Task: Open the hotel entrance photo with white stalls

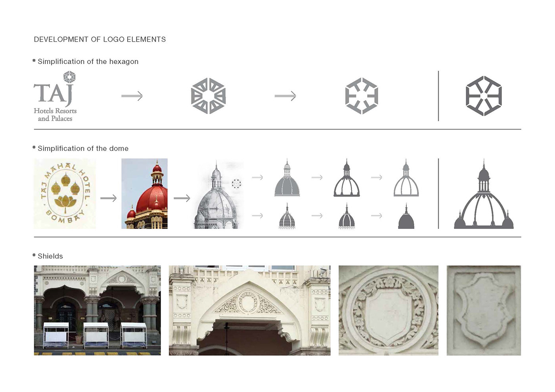Action: (x=98, y=310)
